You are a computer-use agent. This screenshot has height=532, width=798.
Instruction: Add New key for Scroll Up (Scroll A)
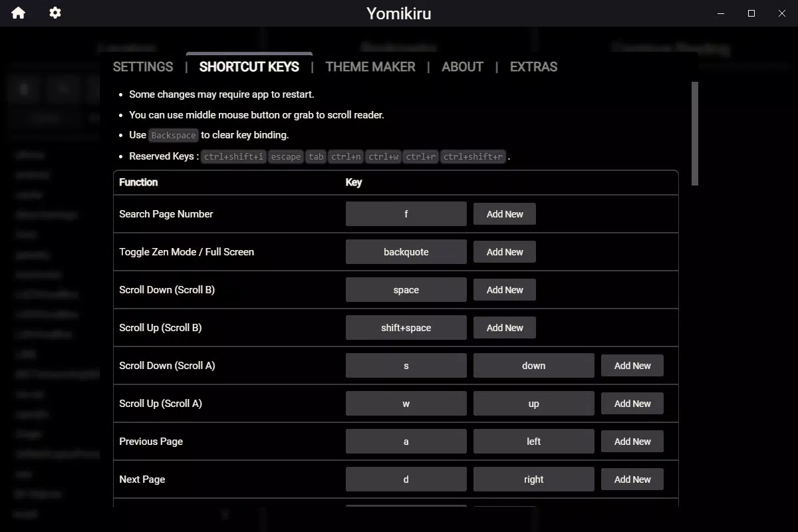(632, 404)
